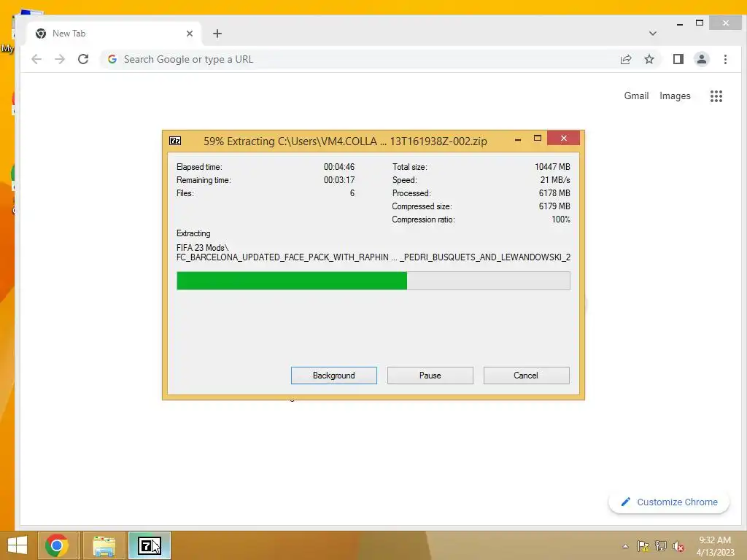Expand the Chrome tab search chevron
The image size is (747, 560).
[653, 34]
